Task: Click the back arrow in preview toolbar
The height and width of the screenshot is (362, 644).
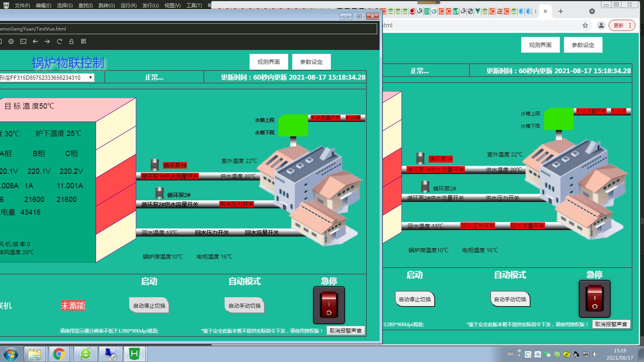Action: (x=35, y=41)
